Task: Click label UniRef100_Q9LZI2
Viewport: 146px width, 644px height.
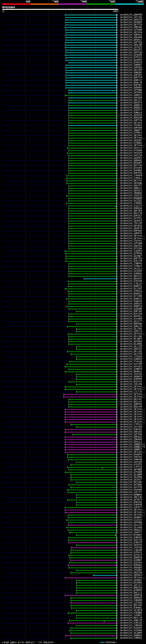Action: (x=131, y=100)
